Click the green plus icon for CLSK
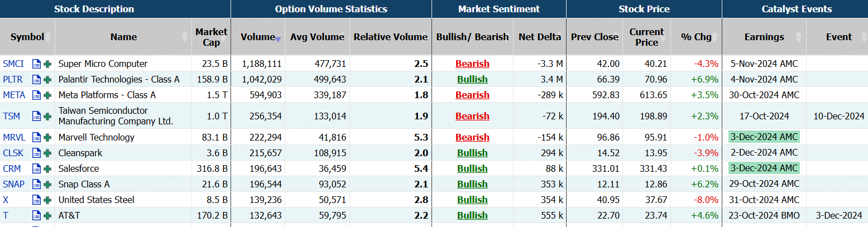 click(x=47, y=153)
